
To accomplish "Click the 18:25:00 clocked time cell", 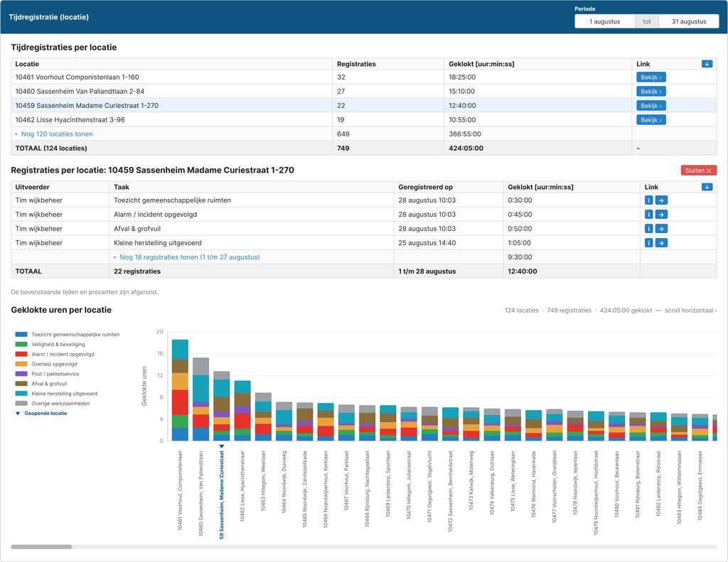I will coord(537,77).
